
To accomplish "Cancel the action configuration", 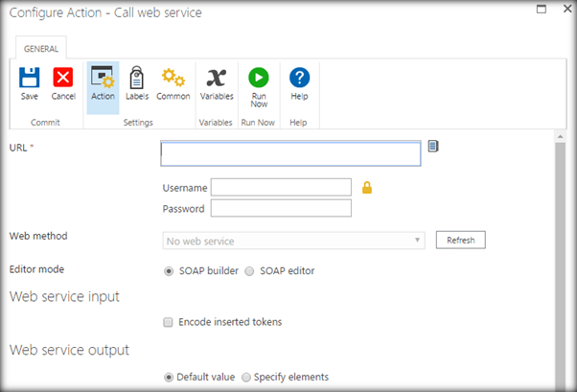I will pos(63,82).
